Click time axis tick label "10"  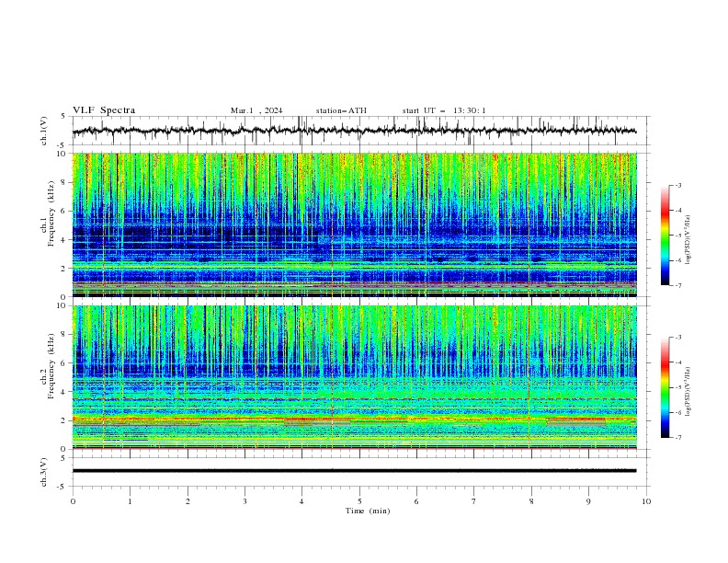[646, 501]
